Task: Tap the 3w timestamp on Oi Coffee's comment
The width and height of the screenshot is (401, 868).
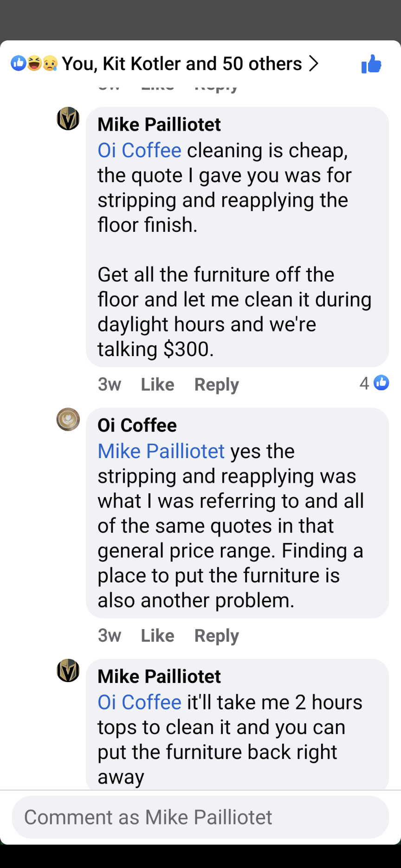Action: point(110,636)
